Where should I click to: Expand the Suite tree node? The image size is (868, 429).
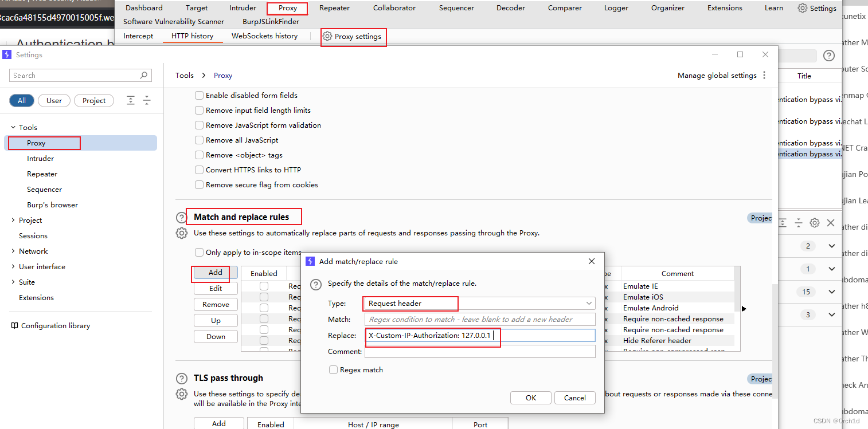tap(14, 282)
